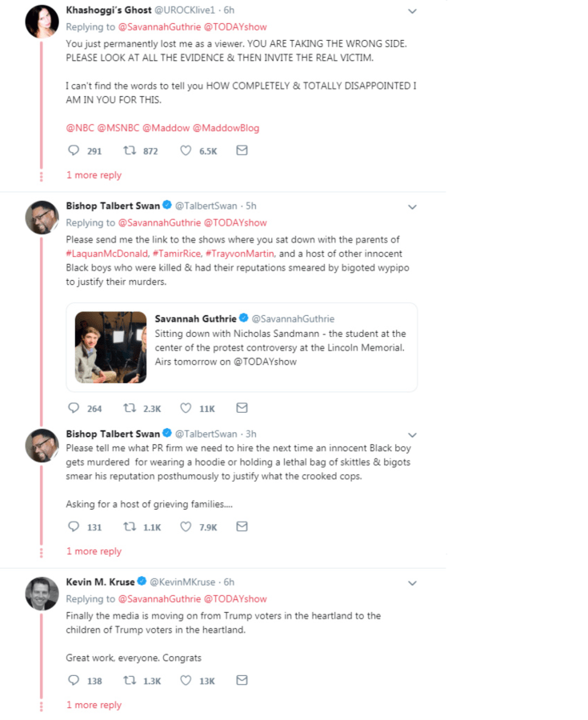Expand 1 more reply under Kevin M. Kruse's thread
This screenshot has height=720, width=588.
[94, 705]
